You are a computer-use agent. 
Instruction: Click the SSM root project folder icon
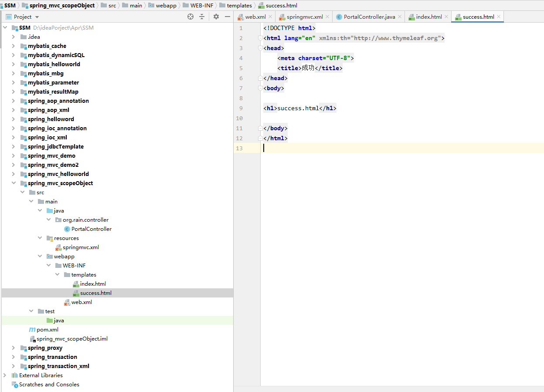pos(15,28)
